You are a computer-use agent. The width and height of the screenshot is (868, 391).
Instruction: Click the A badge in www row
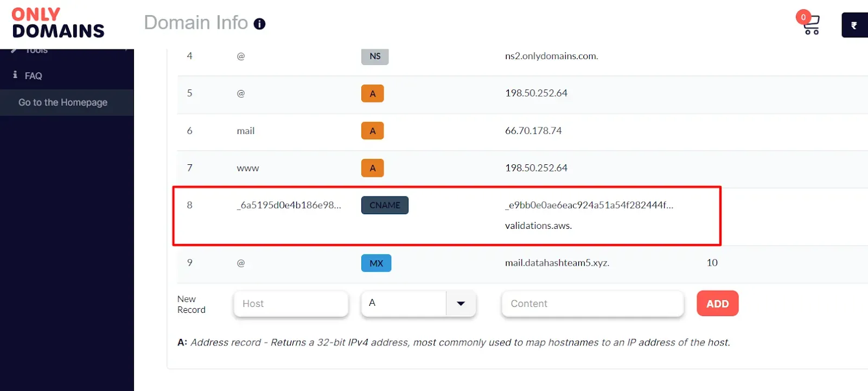tap(373, 168)
